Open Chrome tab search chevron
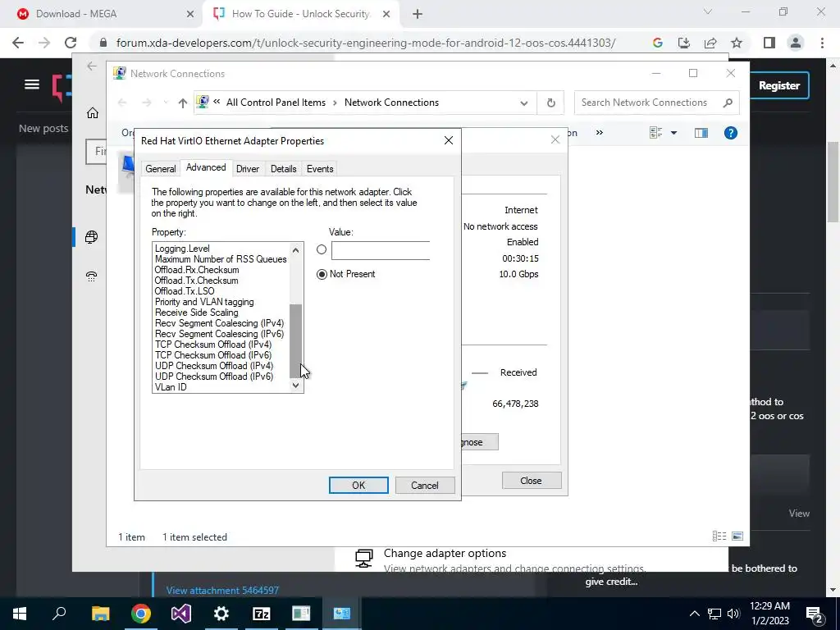The height and width of the screenshot is (630, 840). click(708, 11)
